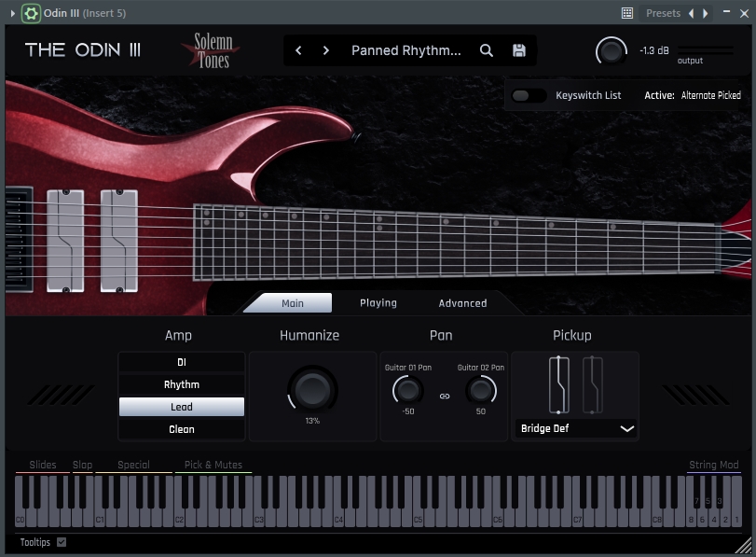
Task: Open the Panned Rhythm preset name list
Action: coord(405,50)
